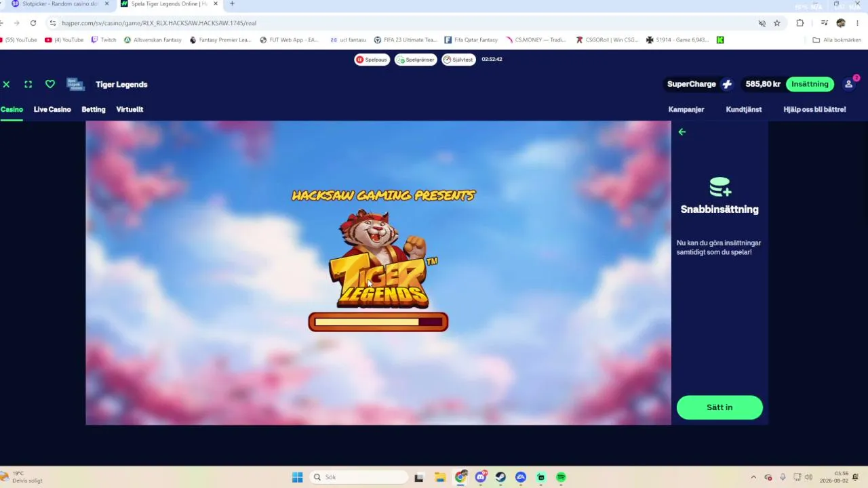Open the S1914 Game bookmark
Image resolution: width=868 pixels, height=488 pixels.
point(677,40)
